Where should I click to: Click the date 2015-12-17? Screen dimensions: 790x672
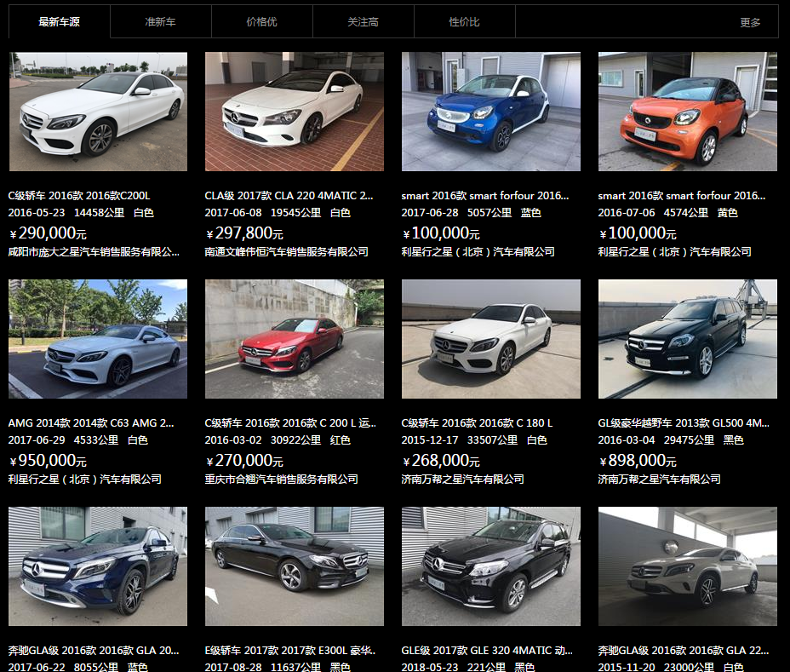tap(430, 440)
